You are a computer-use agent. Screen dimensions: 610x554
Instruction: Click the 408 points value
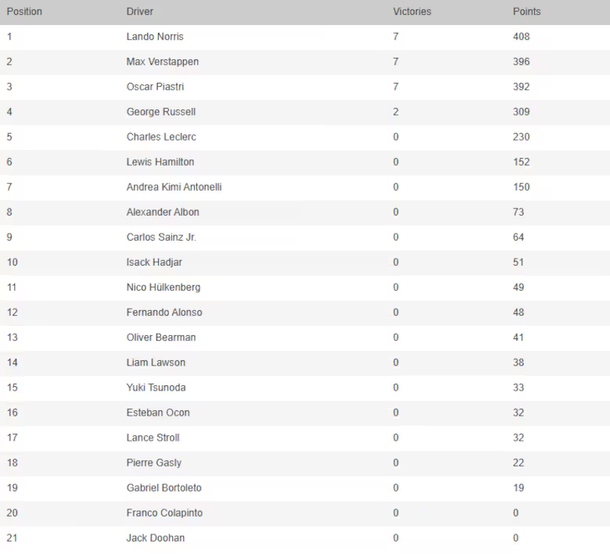point(521,37)
